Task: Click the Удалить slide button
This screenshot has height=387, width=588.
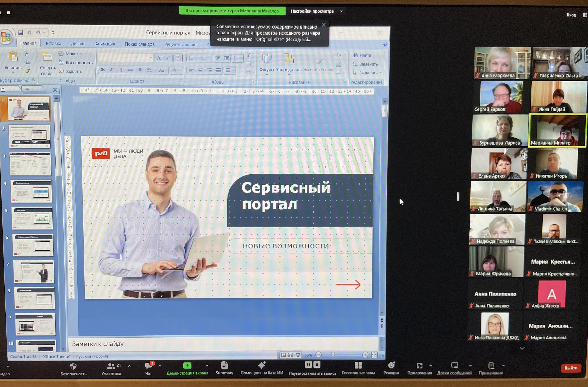Action: pos(70,71)
